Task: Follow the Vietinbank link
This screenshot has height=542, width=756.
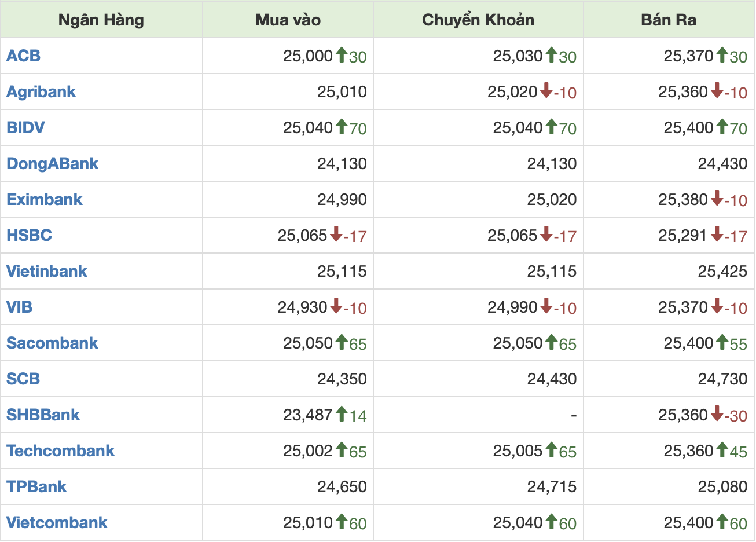Action: (x=46, y=271)
